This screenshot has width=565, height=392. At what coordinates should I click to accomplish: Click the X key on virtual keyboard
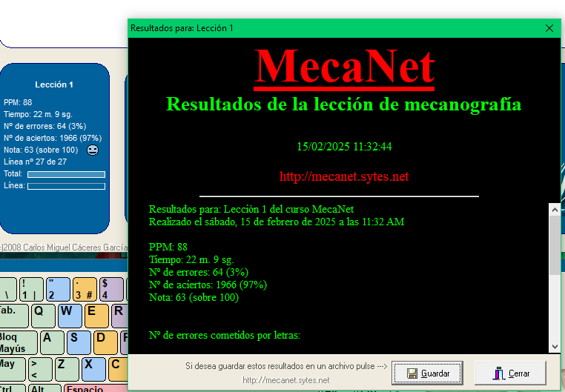[x=93, y=369]
